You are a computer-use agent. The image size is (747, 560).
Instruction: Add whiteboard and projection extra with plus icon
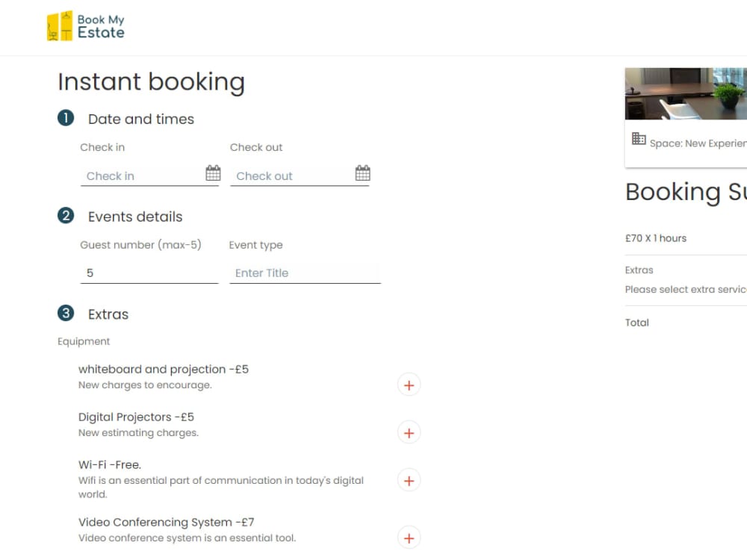tap(409, 385)
